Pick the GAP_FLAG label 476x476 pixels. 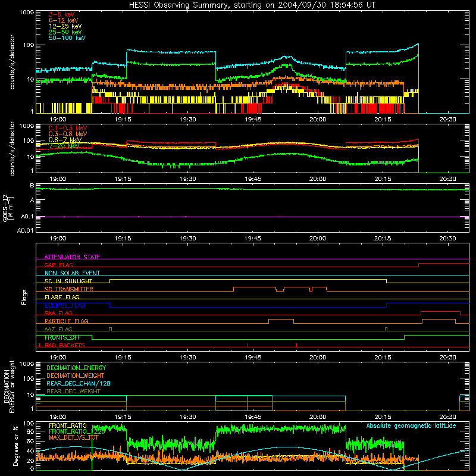pyautogui.click(x=58, y=265)
